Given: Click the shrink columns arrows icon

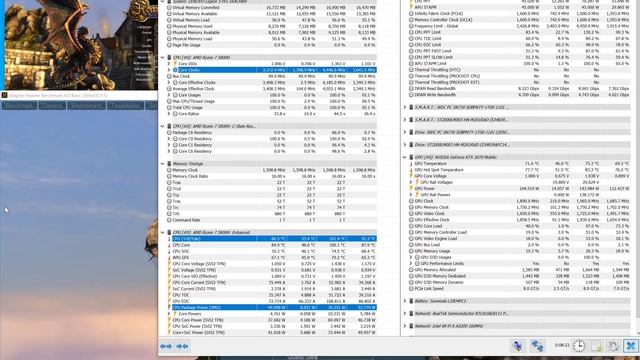Looking at the screenshot, I should [x=182, y=347].
